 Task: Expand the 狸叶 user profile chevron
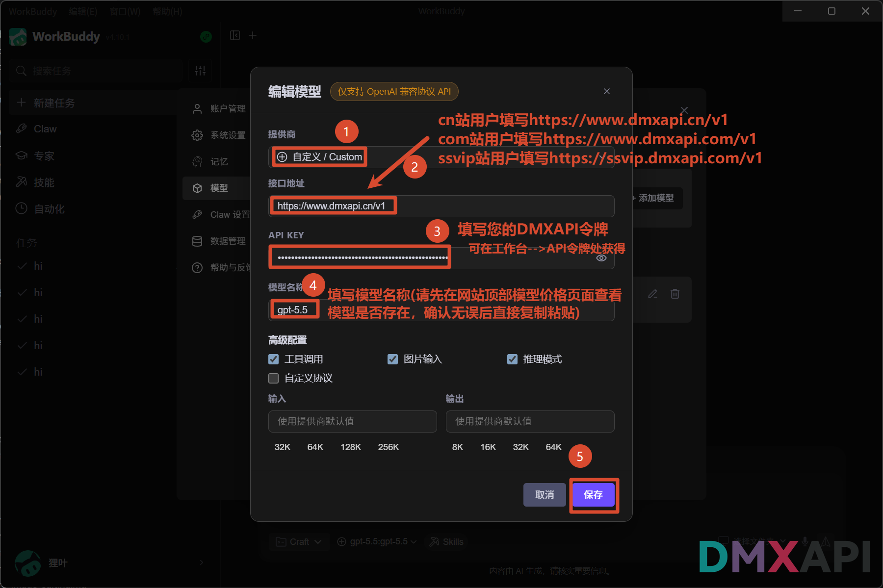click(202, 562)
